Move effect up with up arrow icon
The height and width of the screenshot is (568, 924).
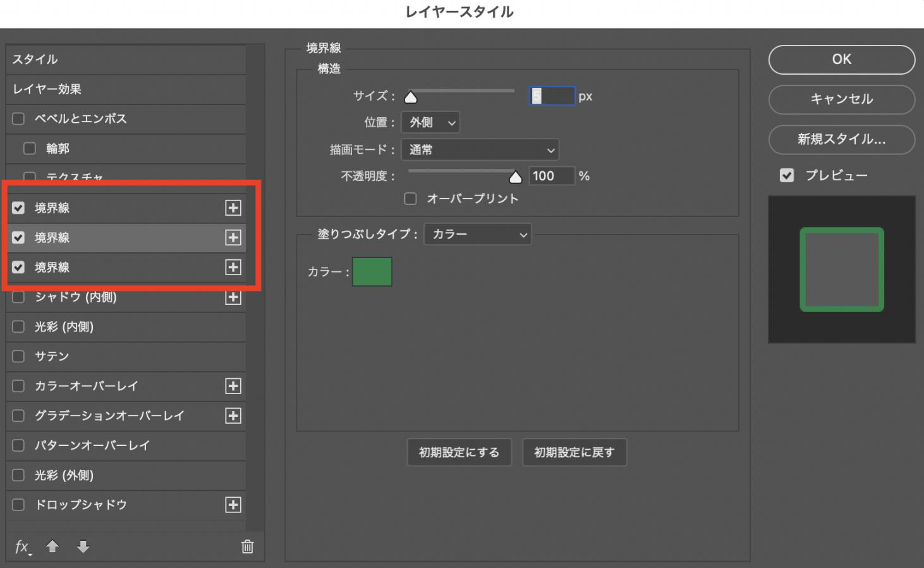(52, 546)
